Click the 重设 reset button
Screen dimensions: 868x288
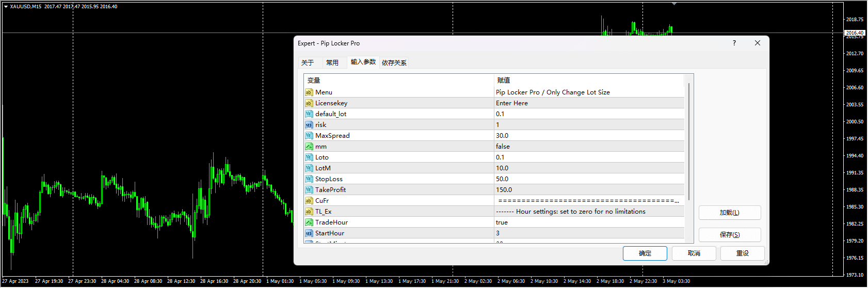[742, 253]
